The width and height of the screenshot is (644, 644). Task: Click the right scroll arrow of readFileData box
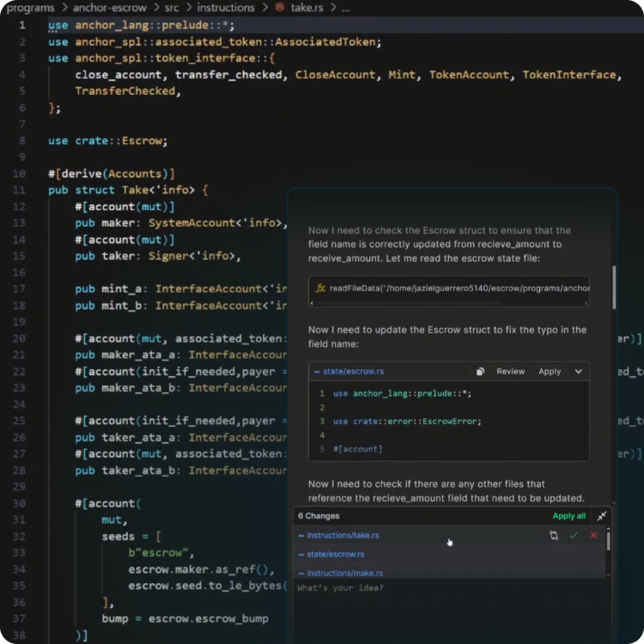[x=586, y=303]
